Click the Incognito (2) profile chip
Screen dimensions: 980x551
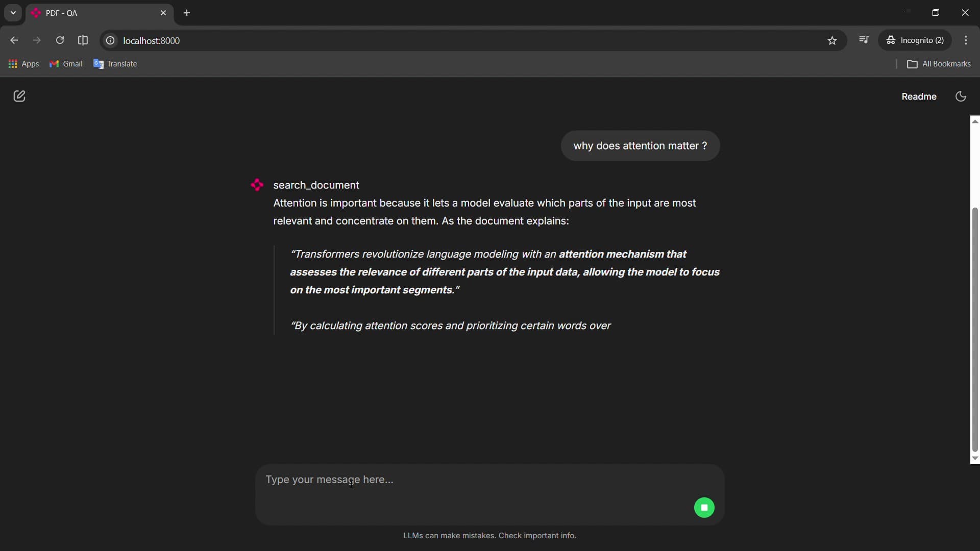915,40
